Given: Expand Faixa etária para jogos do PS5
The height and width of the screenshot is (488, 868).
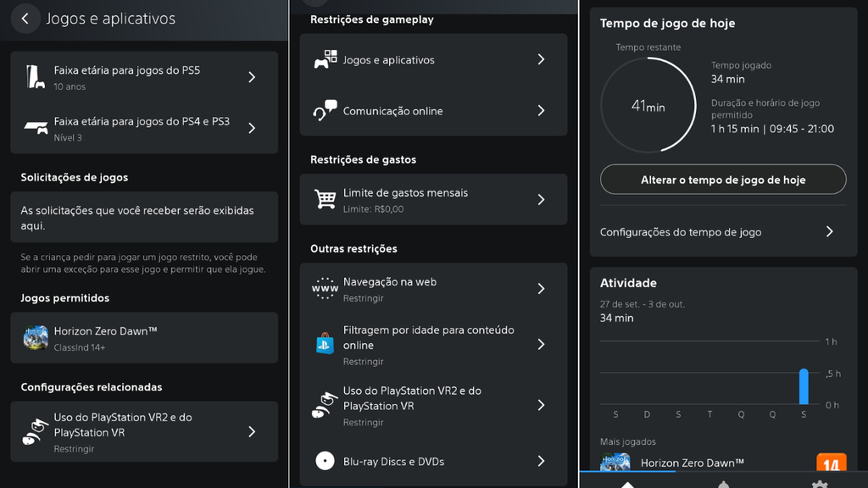Looking at the screenshot, I should (252, 77).
